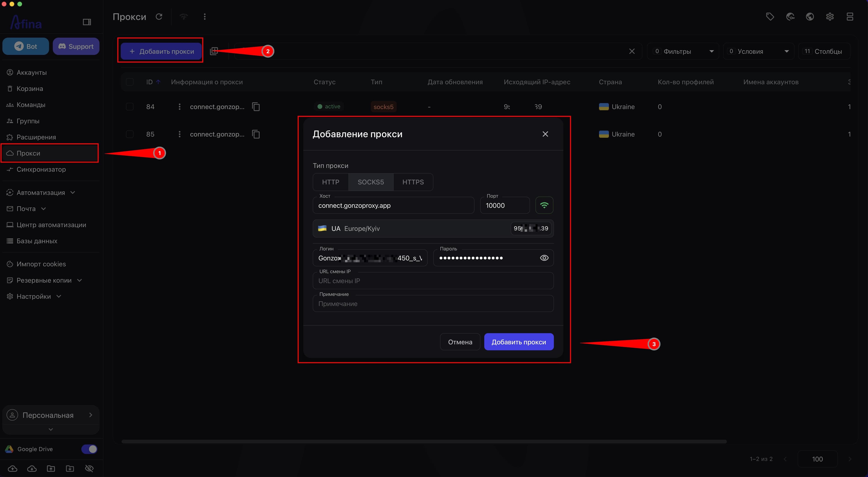Screen dimensions: 868x477
Task: Click the Отмена button
Action: [460, 342]
